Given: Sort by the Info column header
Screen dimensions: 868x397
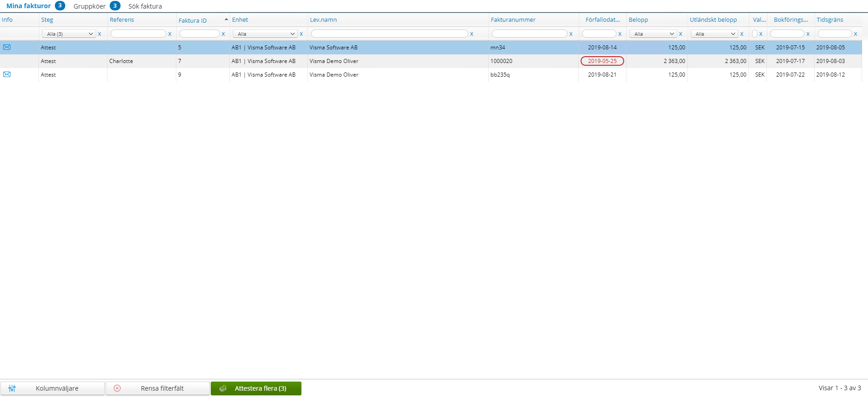Looking at the screenshot, I should pos(7,19).
